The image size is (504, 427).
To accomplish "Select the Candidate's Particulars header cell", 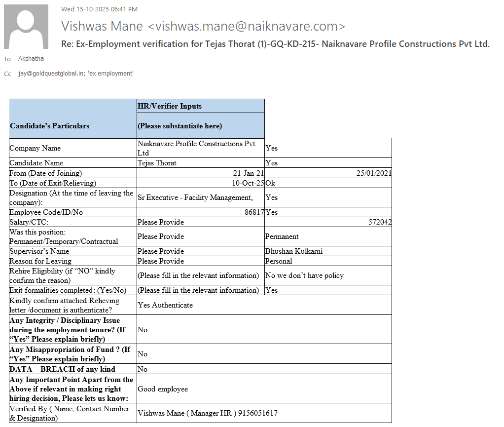I will pos(73,119).
